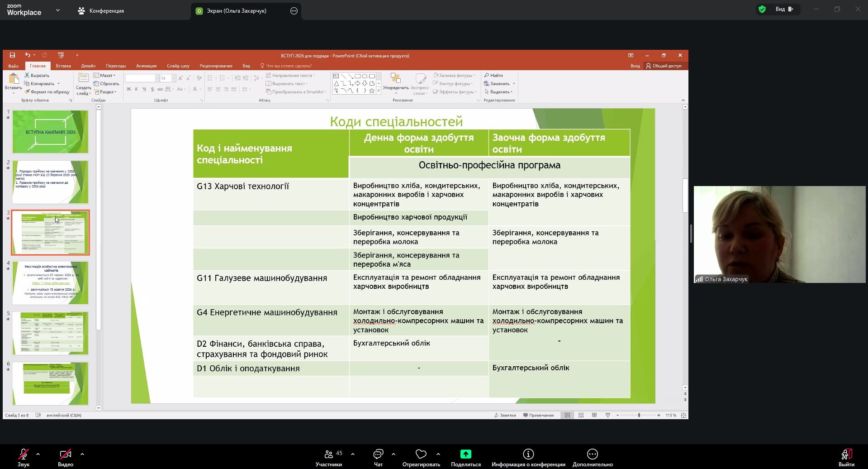Turn on camera with Видео button
This screenshot has height=469, width=868.
pos(65,454)
